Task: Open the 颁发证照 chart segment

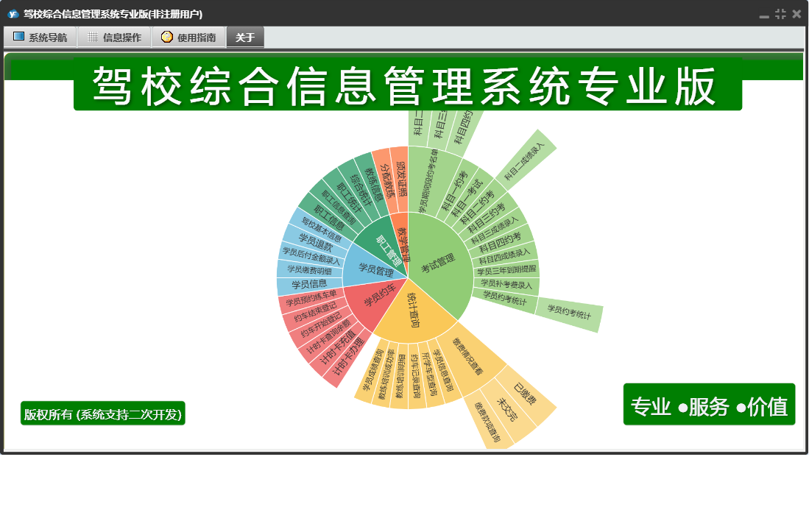Action: [x=400, y=180]
